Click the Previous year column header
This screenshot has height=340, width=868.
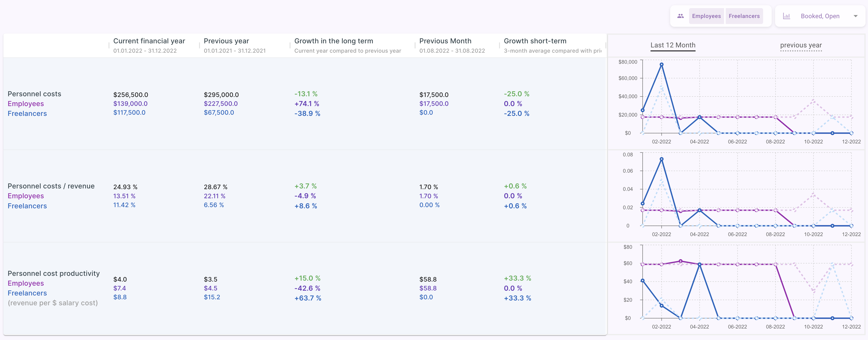[x=226, y=41]
